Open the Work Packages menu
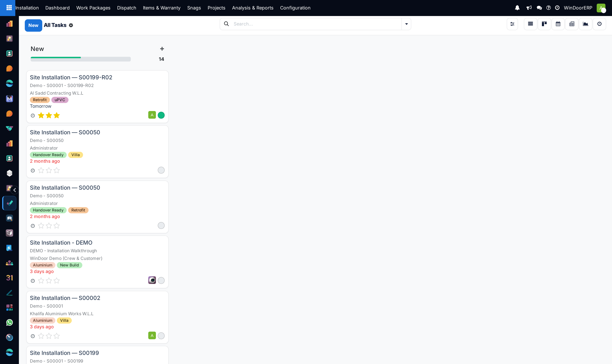This screenshot has width=612, height=364. click(x=93, y=8)
